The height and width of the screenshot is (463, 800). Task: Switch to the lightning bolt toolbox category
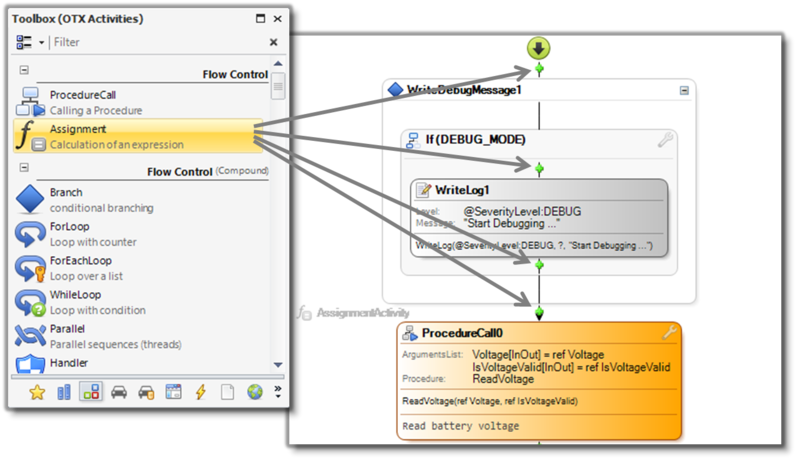200,392
